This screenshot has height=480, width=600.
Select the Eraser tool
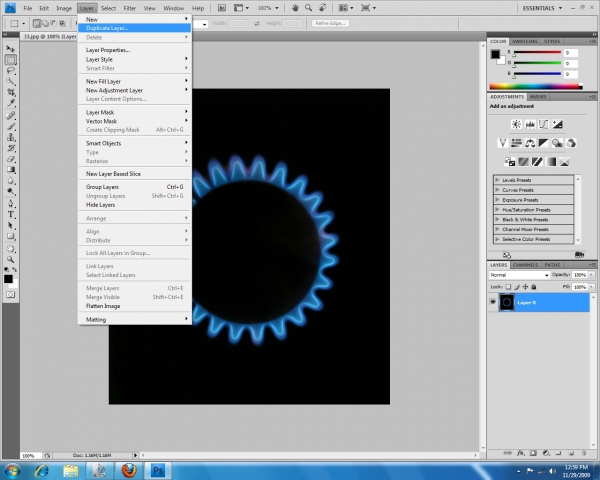(x=11, y=159)
